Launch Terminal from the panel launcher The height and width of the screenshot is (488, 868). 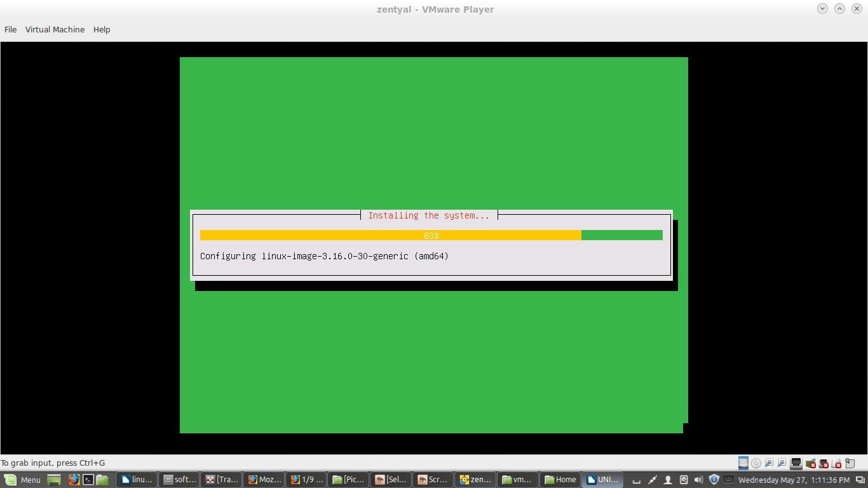pyautogui.click(x=88, y=480)
